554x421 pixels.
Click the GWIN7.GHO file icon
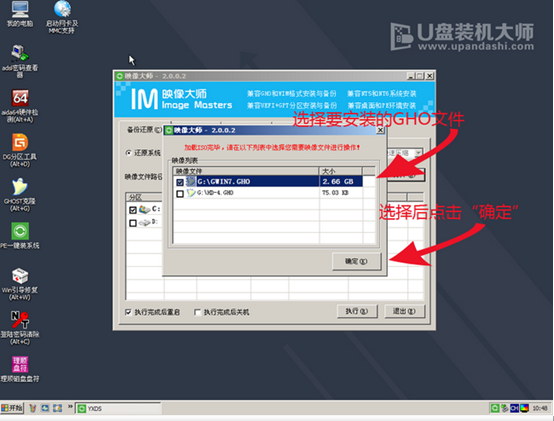191,182
